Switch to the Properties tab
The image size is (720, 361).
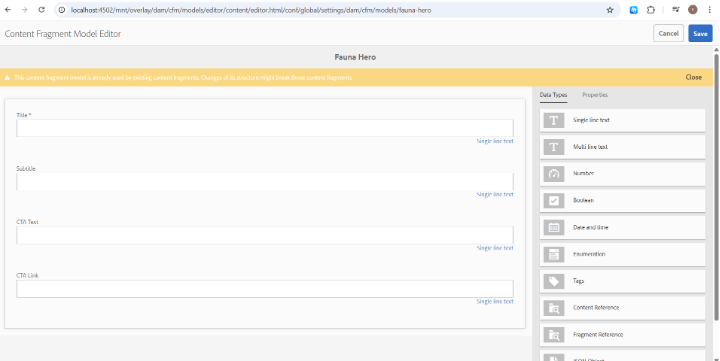(595, 95)
